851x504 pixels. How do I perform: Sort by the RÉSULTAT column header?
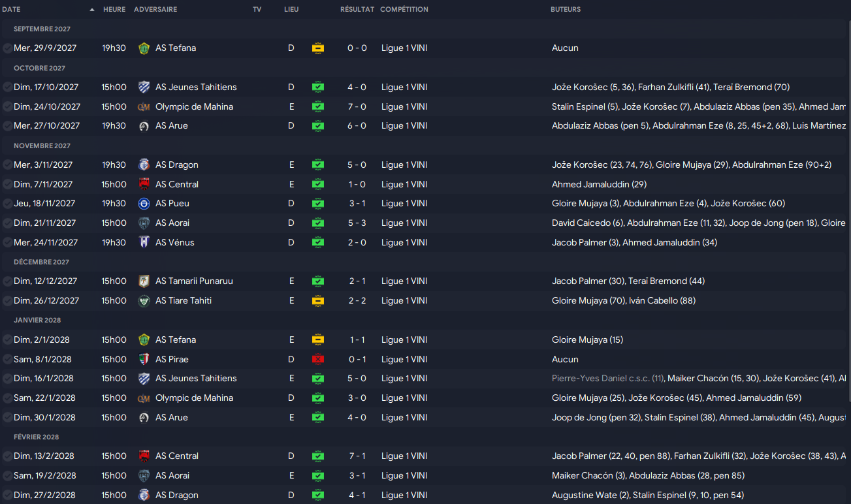(x=357, y=10)
